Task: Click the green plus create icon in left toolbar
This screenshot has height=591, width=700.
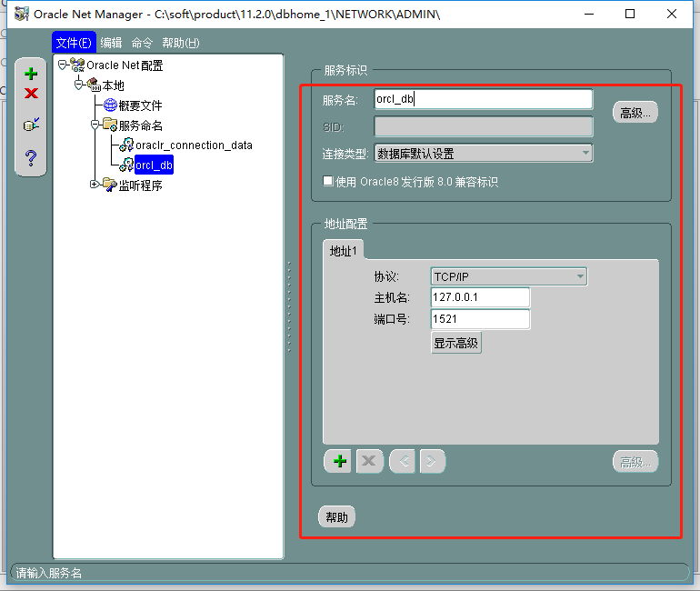Action: pyautogui.click(x=31, y=74)
